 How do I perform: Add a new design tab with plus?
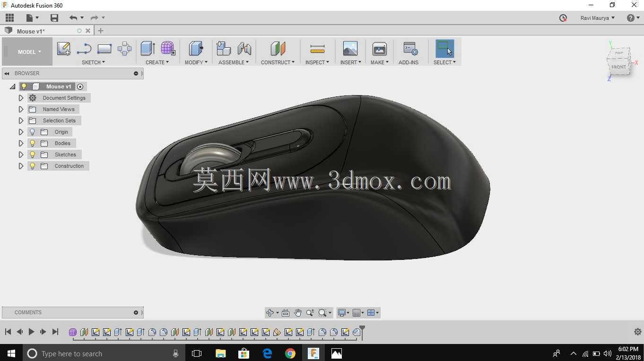tap(100, 31)
